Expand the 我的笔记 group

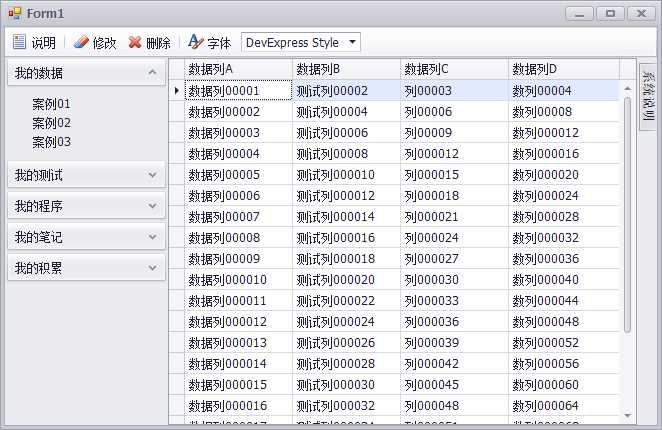[x=152, y=237]
